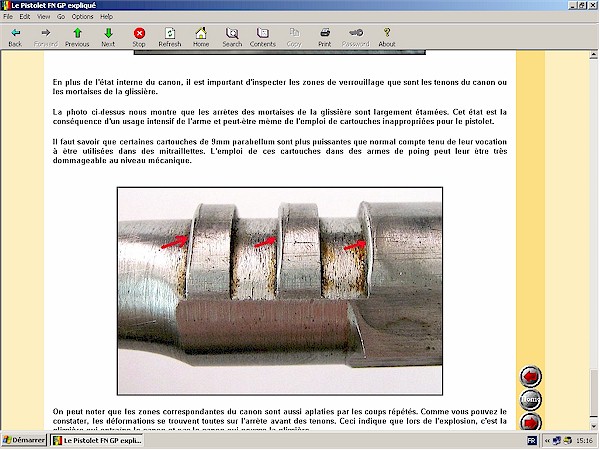
Task: Click the vertical scrollbar down arrow
Action: [594, 426]
